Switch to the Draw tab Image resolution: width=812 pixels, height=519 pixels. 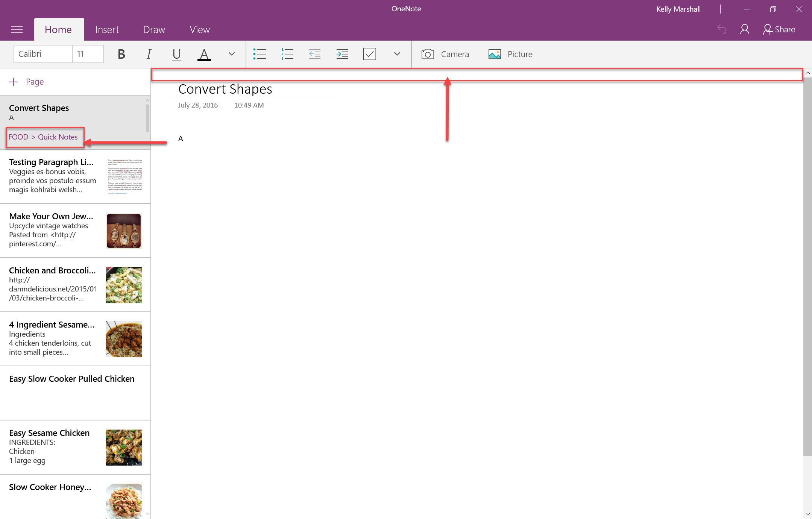pyautogui.click(x=154, y=29)
